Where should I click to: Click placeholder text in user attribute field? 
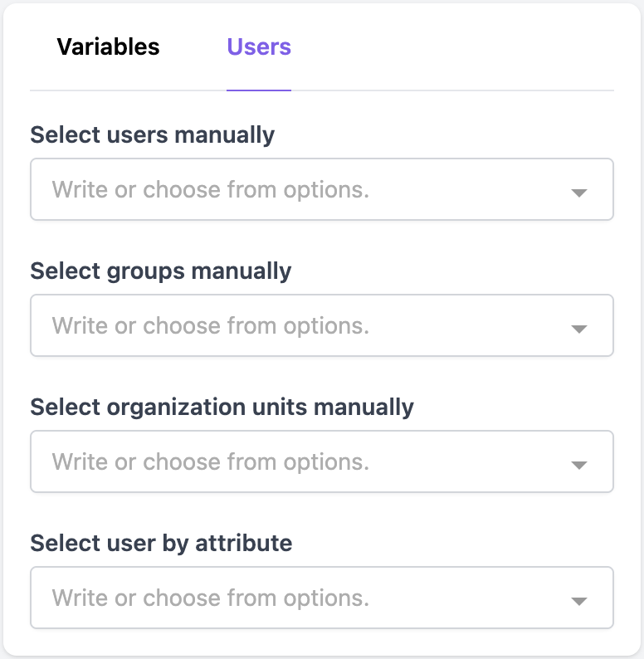210,598
